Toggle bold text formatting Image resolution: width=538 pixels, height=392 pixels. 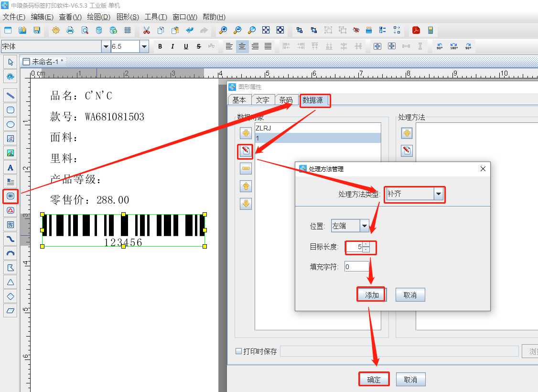click(160, 46)
